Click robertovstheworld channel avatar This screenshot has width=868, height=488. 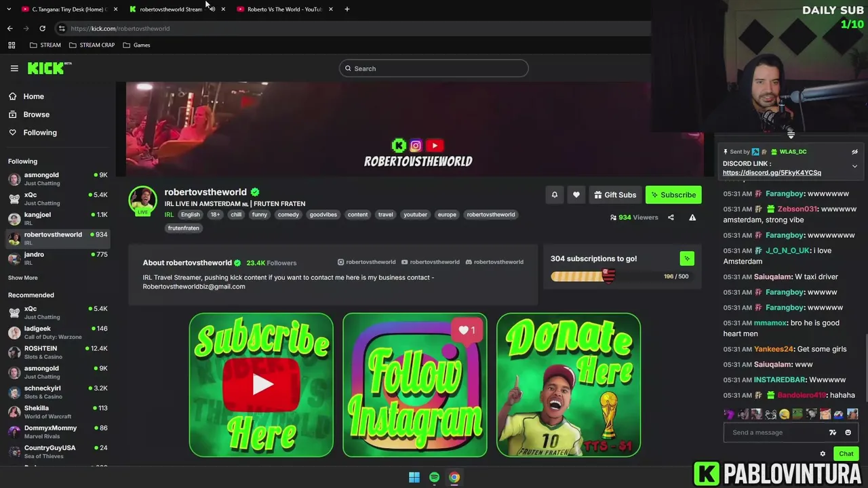[x=143, y=201]
